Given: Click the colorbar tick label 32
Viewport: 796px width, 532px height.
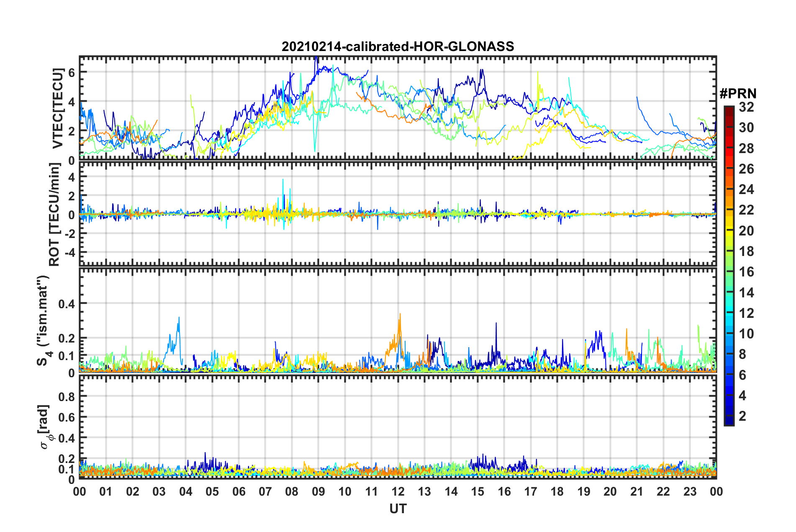Looking at the screenshot, I should click(746, 107).
